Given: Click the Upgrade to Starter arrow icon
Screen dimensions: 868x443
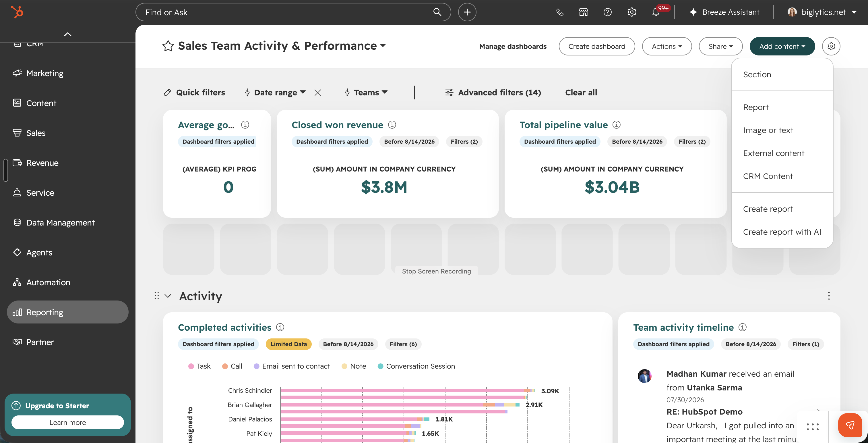Looking at the screenshot, I should coord(16,405).
